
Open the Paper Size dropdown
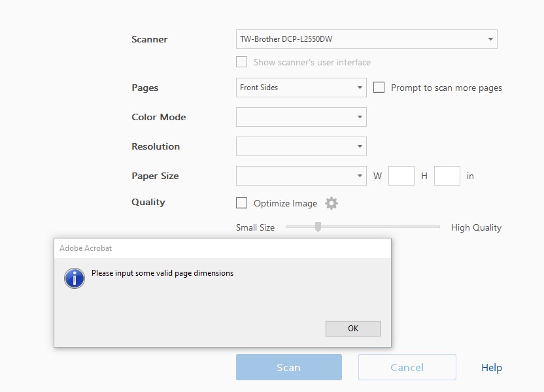[301, 176]
